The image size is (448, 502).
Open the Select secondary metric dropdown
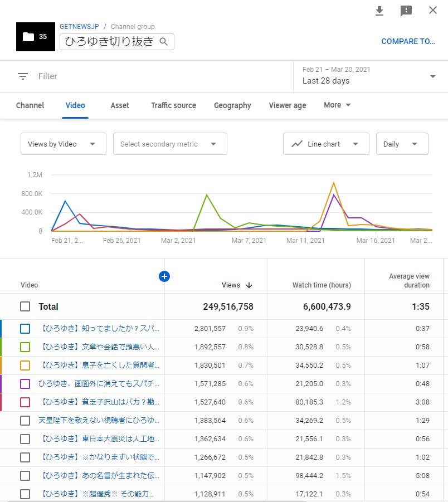coord(170,144)
